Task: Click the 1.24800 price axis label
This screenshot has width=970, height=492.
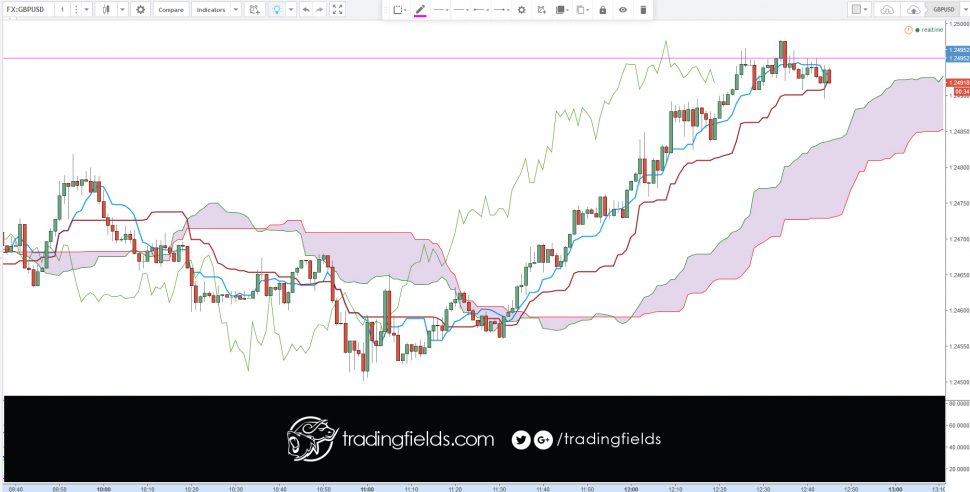Action: 958,167
